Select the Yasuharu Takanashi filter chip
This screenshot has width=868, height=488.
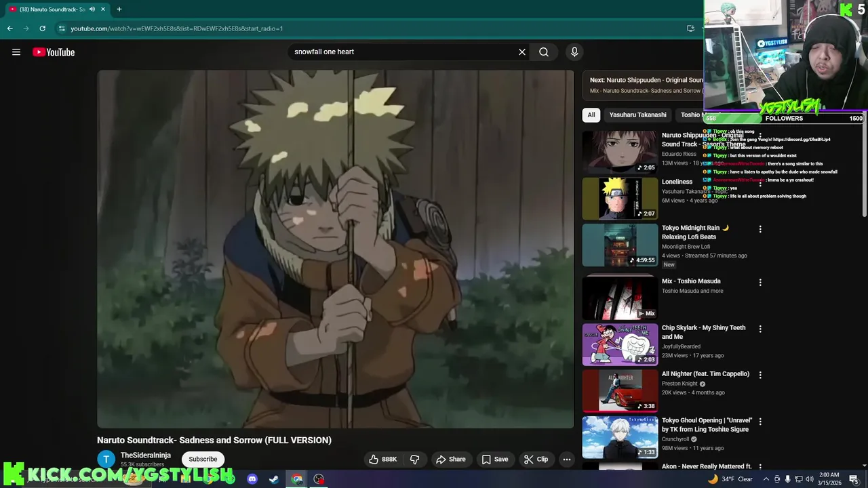(x=637, y=115)
